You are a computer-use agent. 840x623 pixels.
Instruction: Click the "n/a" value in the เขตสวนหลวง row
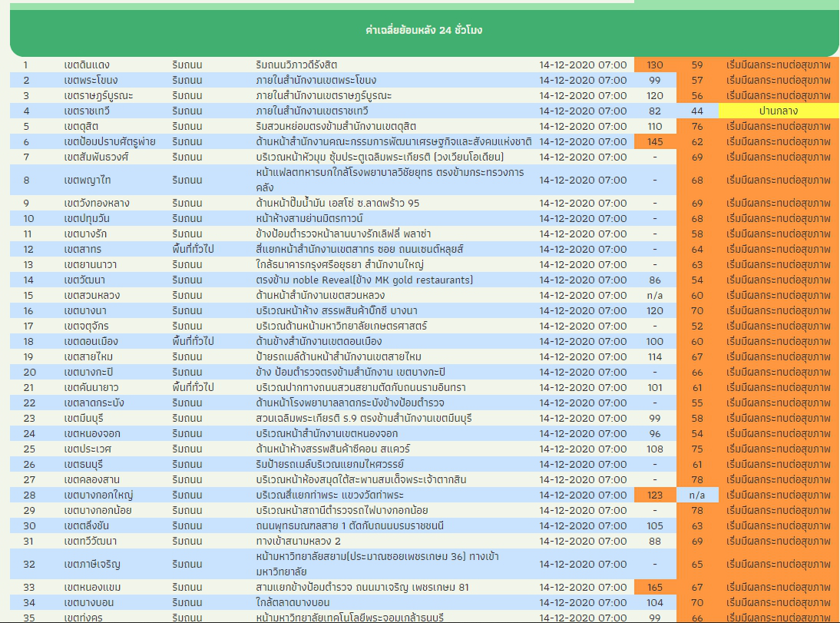[655, 296]
